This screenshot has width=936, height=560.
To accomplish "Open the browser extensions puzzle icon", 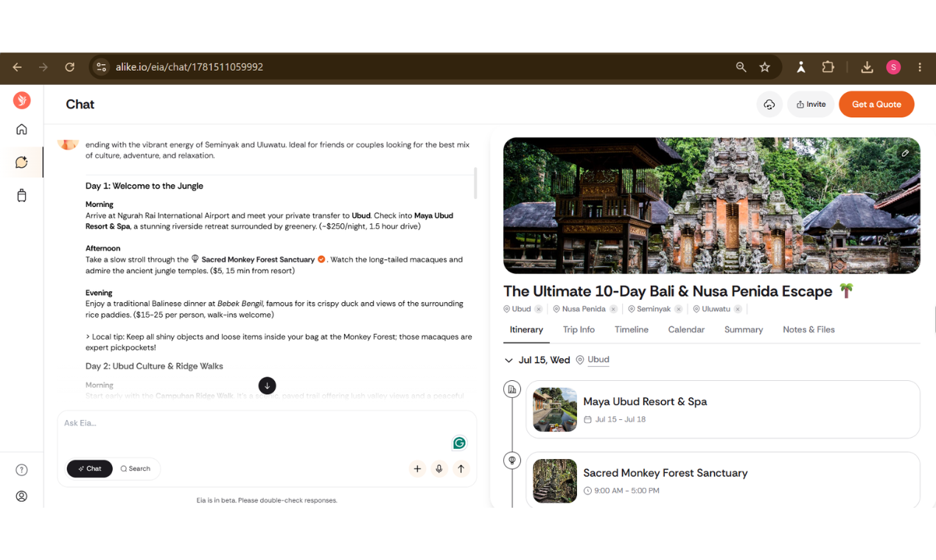I will coord(828,67).
